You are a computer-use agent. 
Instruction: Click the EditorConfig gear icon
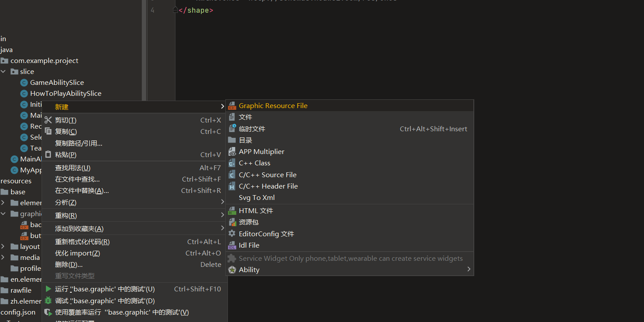tap(232, 234)
